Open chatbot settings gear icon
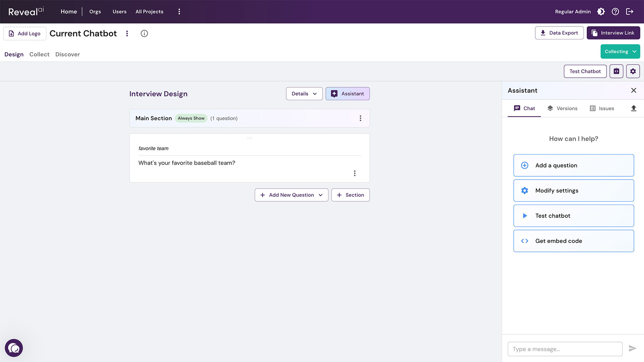This screenshot has width=644, height=362. 633,71
